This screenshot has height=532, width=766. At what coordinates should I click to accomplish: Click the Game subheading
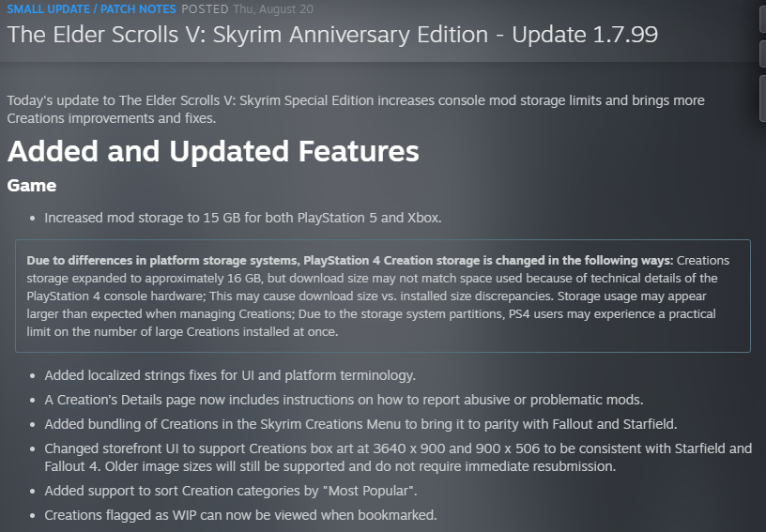pyautogui.click(x=32, y=186)
